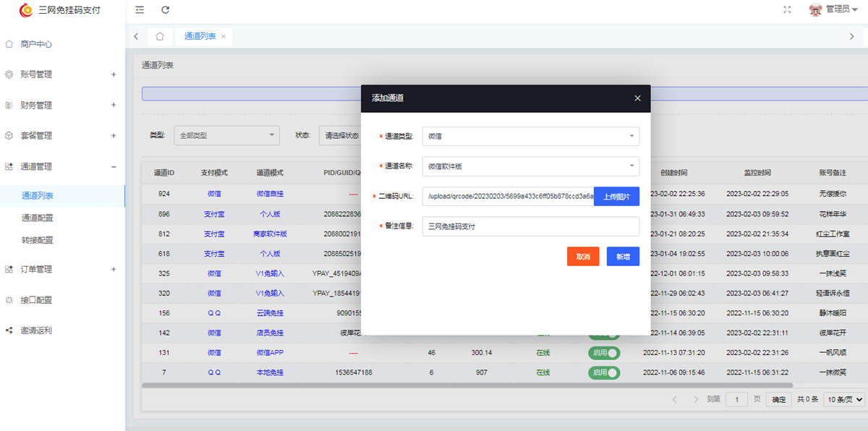Click 商家软件版 link in row 812
The width and height of the screenshot is (868, 431).
(270, 234)
